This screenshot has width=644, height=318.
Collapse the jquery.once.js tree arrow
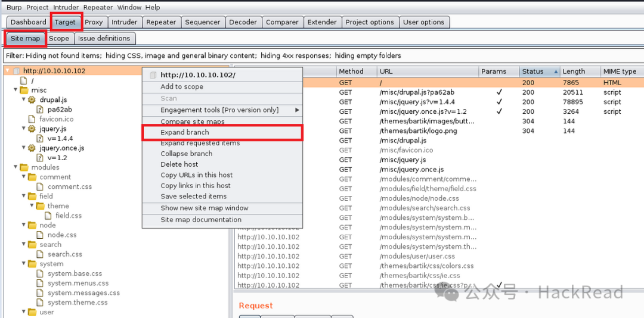click(x=24, y=148)
